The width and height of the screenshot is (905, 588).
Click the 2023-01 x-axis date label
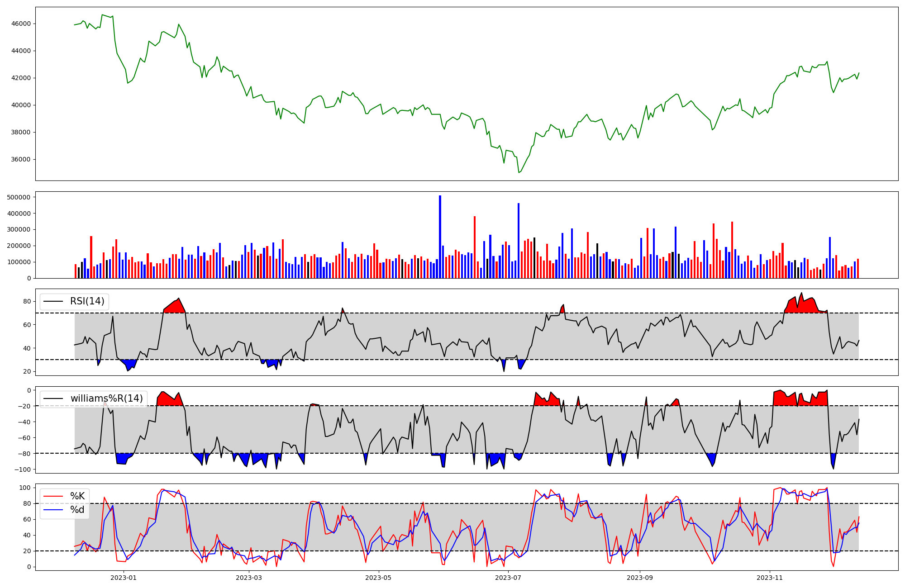tap(124, 578)
